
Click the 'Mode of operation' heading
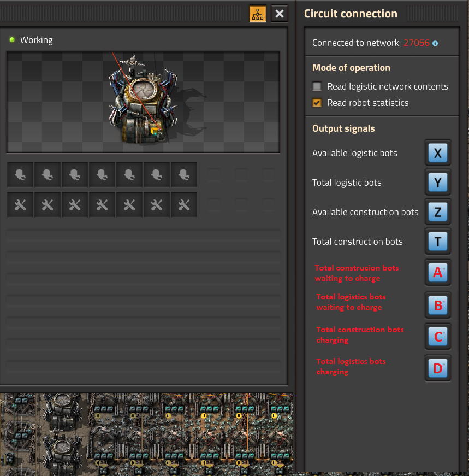pos(351,68)
